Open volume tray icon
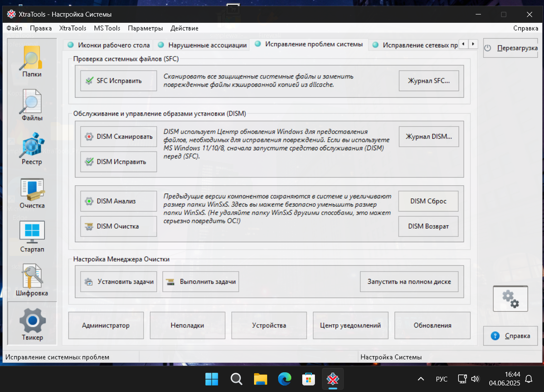 (475, 379)
